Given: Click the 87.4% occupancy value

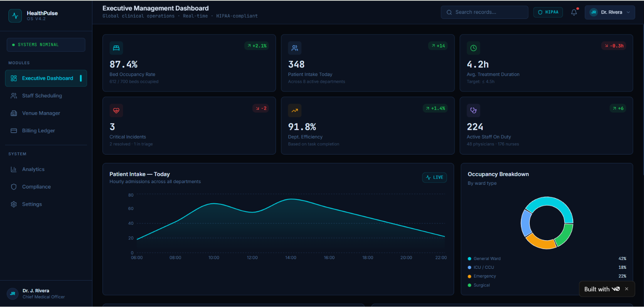Looking at the screenshot, I should pyautogui.click(x=124, y=64).
